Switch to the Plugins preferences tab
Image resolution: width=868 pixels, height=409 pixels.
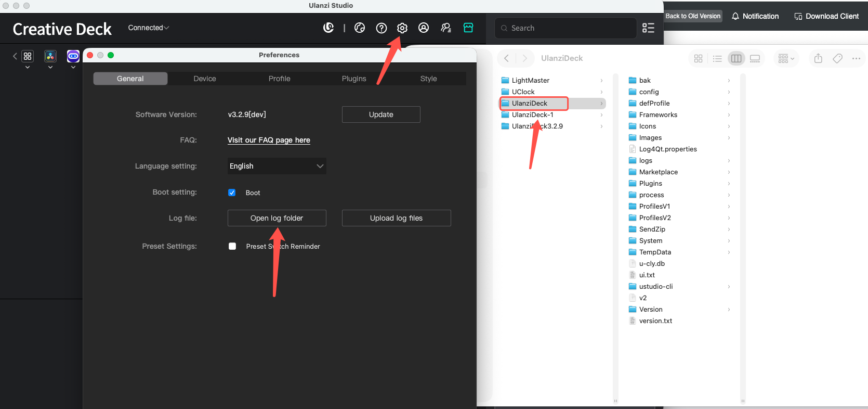354,79
